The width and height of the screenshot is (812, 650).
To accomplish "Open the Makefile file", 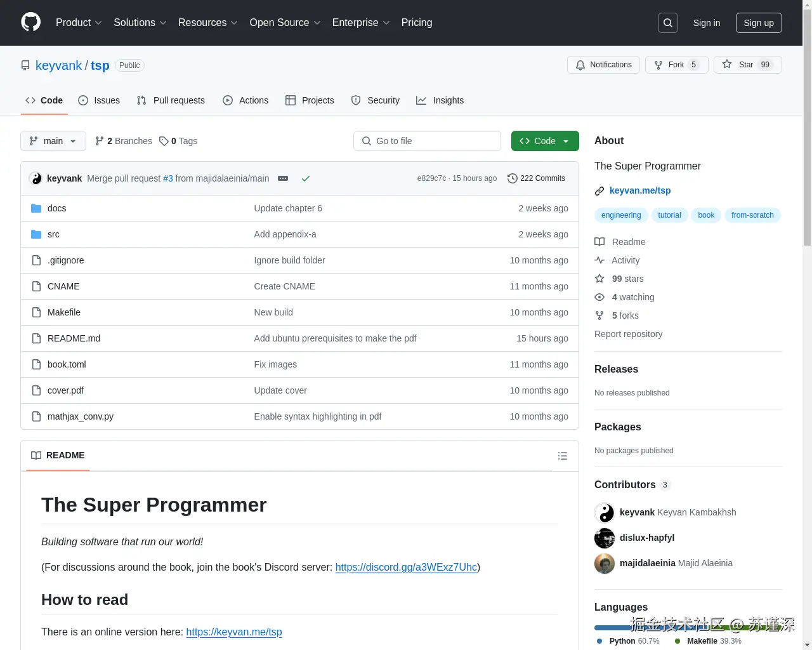I will (64, 312).
